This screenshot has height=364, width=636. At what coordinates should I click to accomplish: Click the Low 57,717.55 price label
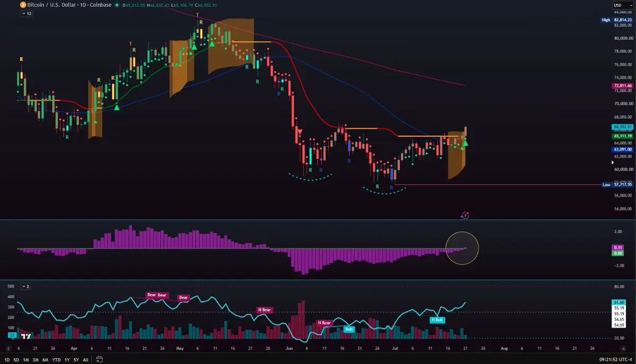click(x=617, y=184)
